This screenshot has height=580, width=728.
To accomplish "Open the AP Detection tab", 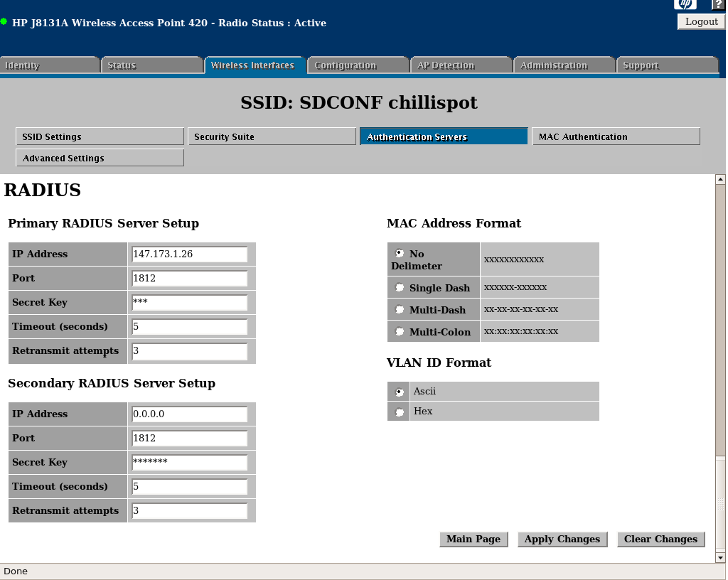I will 460,65.
